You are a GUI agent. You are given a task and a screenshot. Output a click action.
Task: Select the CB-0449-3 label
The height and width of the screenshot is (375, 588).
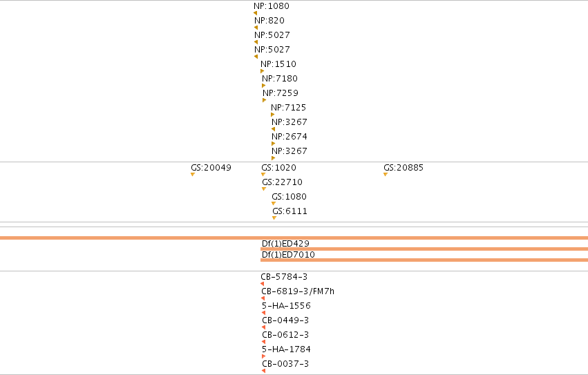tap(286, 320)
